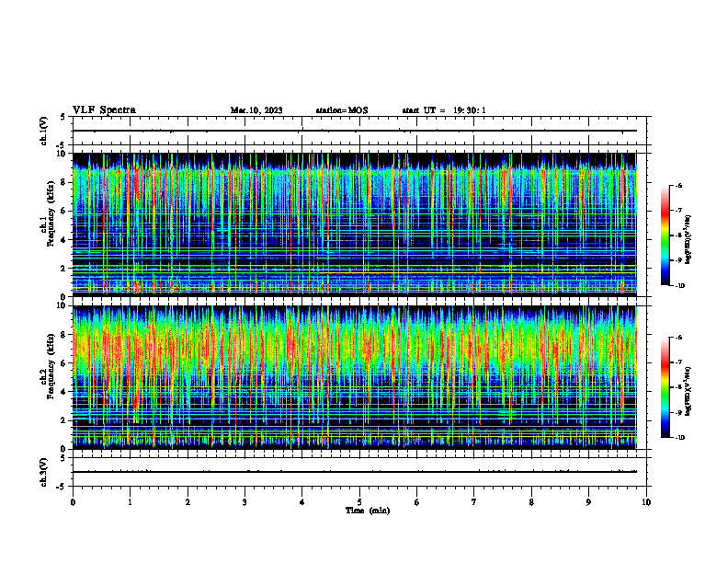728x563 pixels.
Task: Click the "5" volt tick of ch.1(V) panel
Action: (63, 117)
